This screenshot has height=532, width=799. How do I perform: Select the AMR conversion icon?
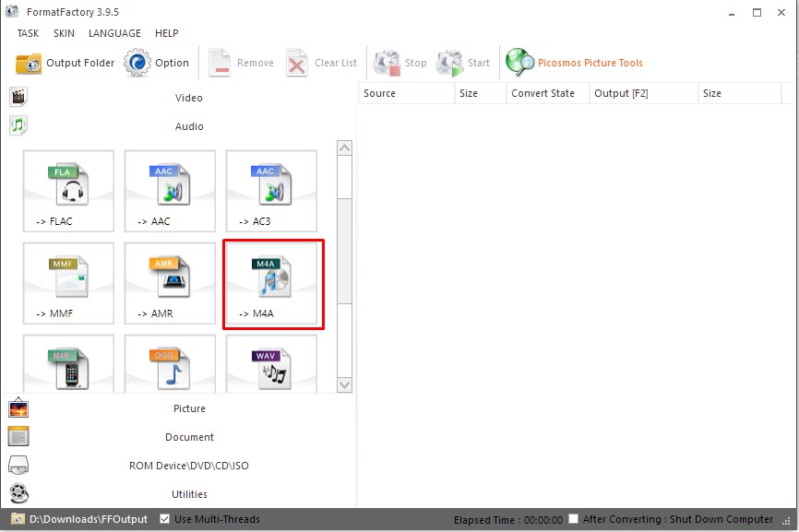[170, 283]
